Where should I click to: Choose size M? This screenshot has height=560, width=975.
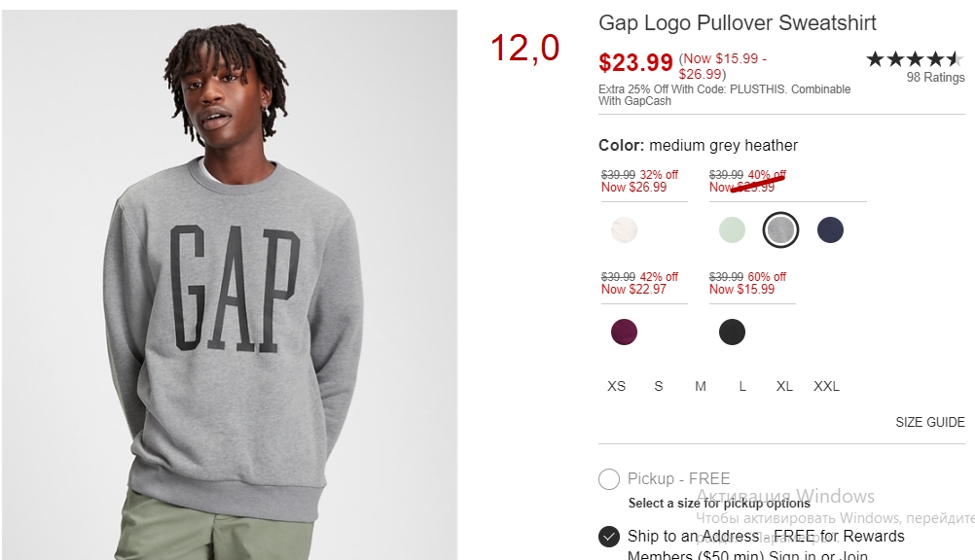click(x=701, y=387)
